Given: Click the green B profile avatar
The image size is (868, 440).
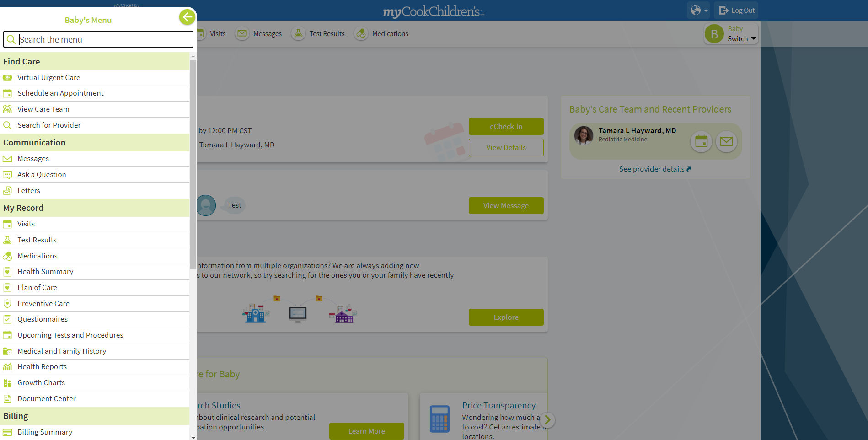Looking at the screenshot, I should click(x=714, y=34).
